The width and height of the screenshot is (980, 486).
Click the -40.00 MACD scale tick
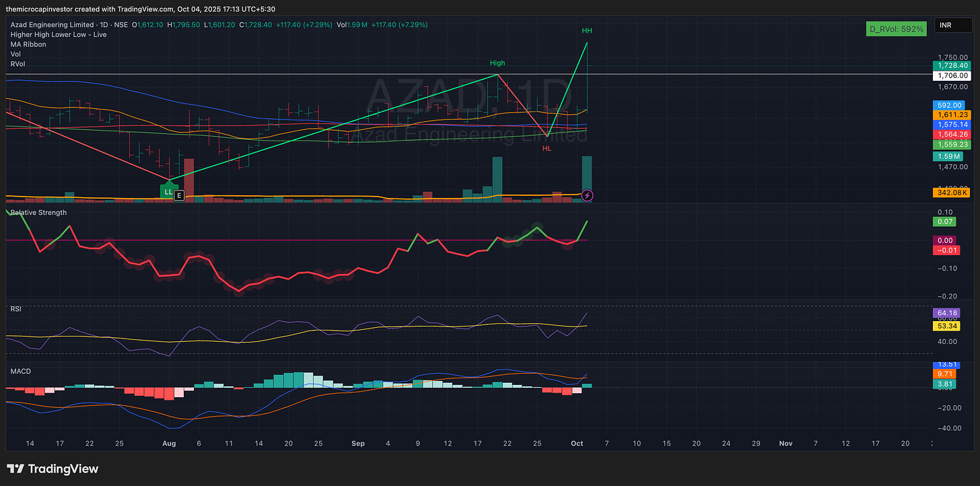950,428
